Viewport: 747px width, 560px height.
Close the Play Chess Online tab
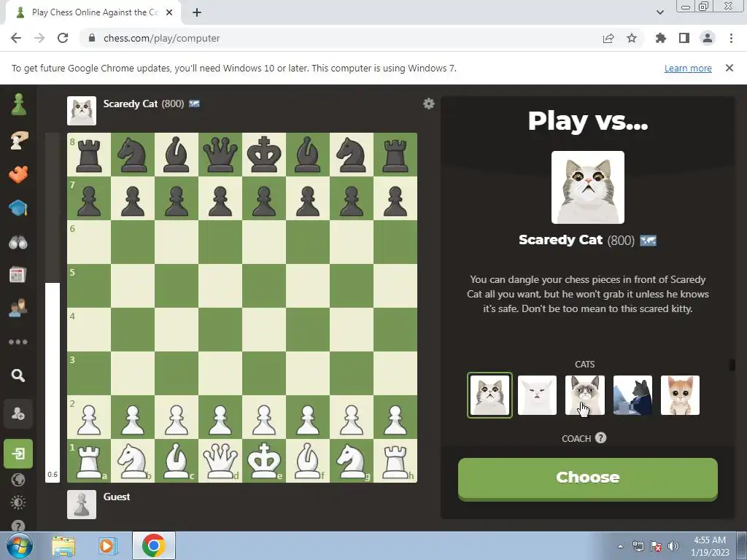169,12
